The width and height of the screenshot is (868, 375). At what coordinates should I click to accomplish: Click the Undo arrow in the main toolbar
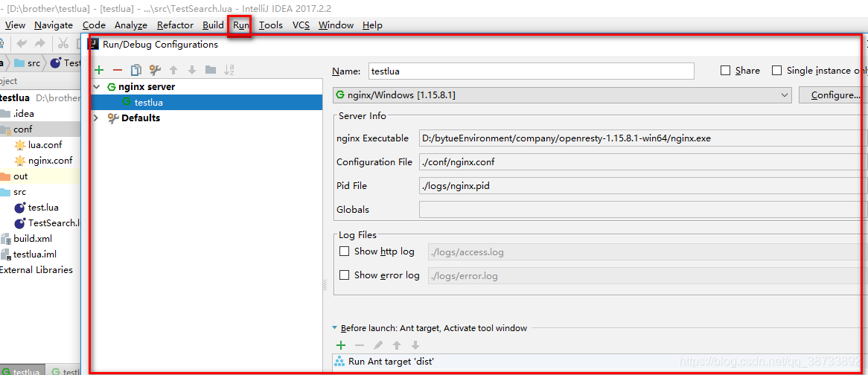21,44
